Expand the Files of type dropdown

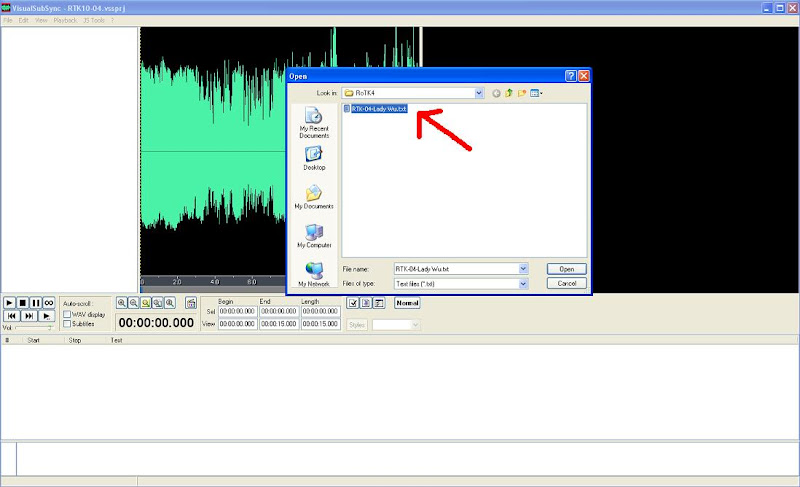point(523,284)
